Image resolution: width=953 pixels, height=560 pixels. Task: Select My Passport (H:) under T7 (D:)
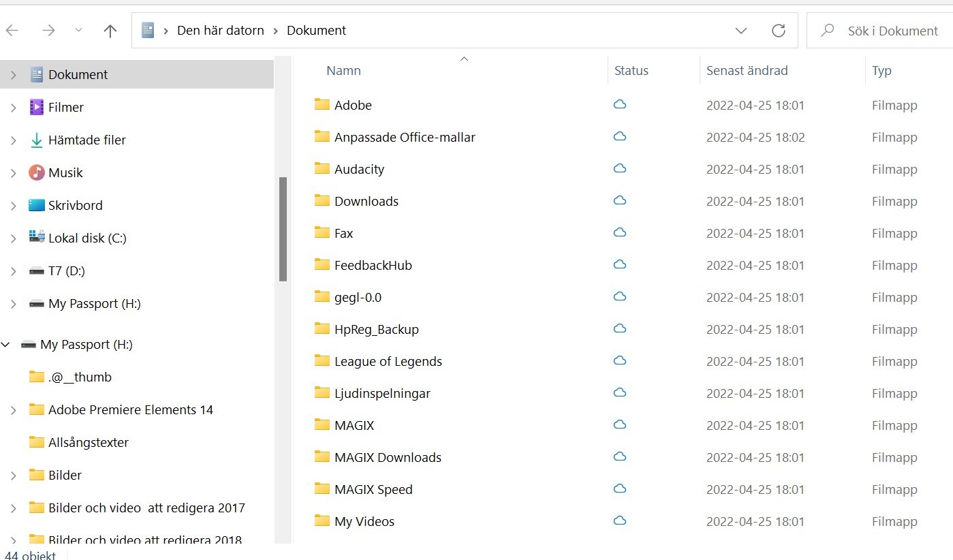pos(84,304)
